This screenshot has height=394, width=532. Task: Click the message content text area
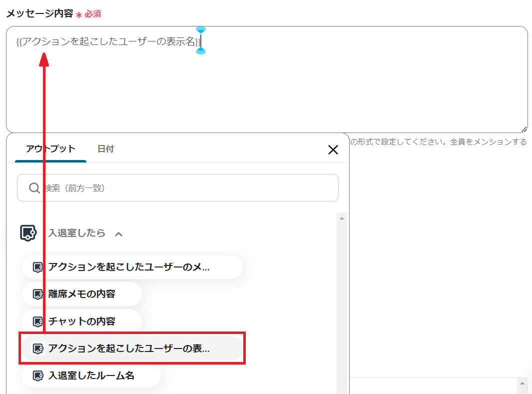pyautogui.click(x=267, y=79)
